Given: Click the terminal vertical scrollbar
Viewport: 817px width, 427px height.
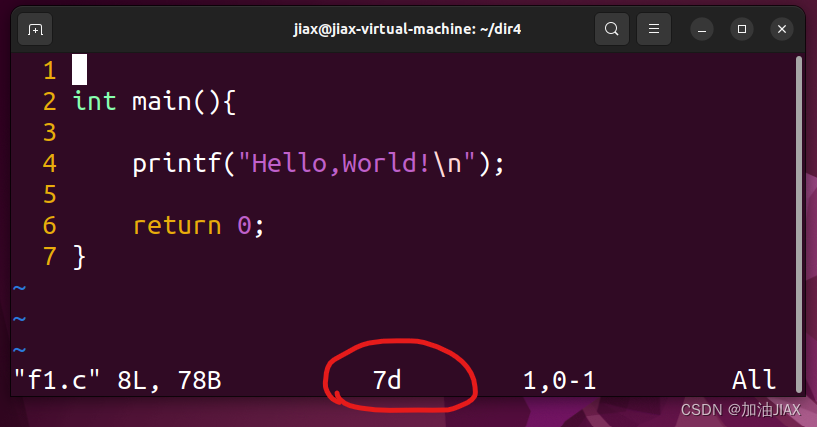Looking at the screenshot, I should (799, 224).
